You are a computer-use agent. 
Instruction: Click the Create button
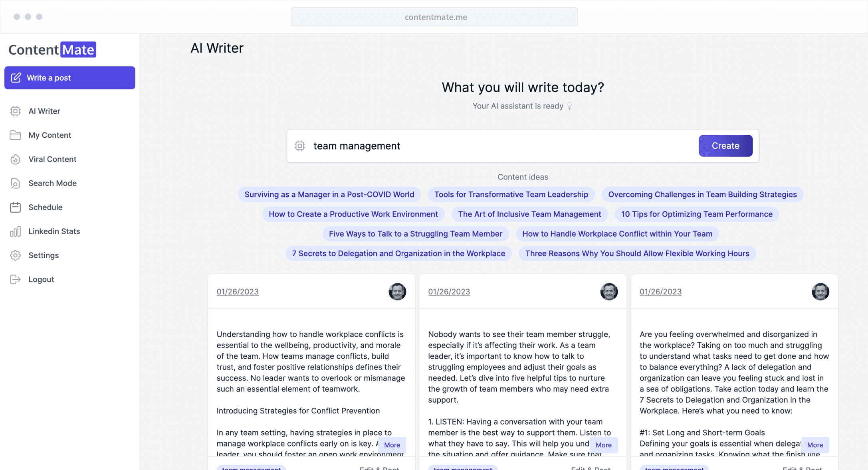(725, 146)
